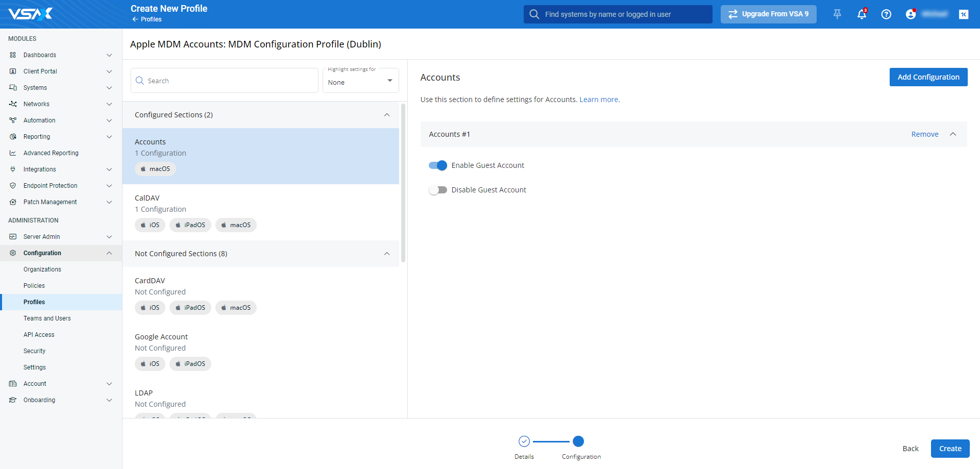Click Upgrade From VSA 9 button
Screen dimensions: 980x469
coord(768,14)
